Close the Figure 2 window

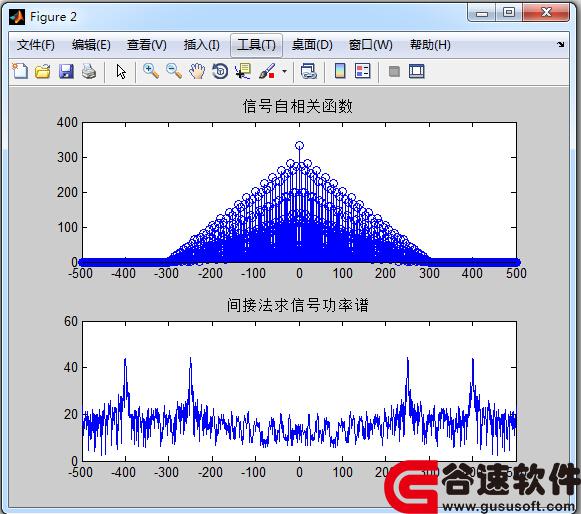[x=546, y=13]
